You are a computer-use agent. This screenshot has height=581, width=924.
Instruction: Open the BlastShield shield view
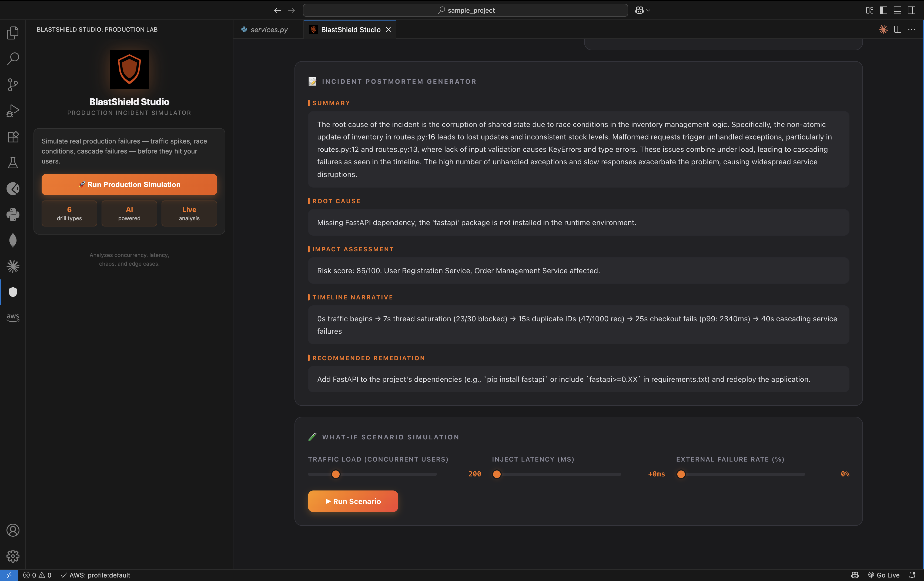13,292
